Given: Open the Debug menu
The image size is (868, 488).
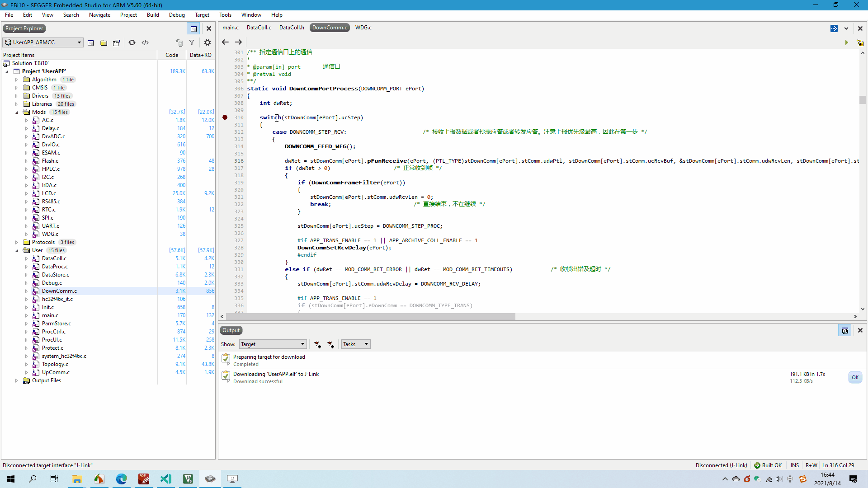Looking at the screenshot, I should pyautogui.click(x=177, y=15).
